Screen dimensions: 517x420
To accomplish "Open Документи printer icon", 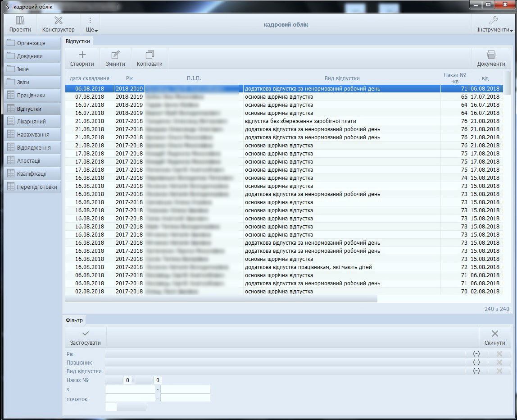I will pyautogui.click(x=491, y=55).
